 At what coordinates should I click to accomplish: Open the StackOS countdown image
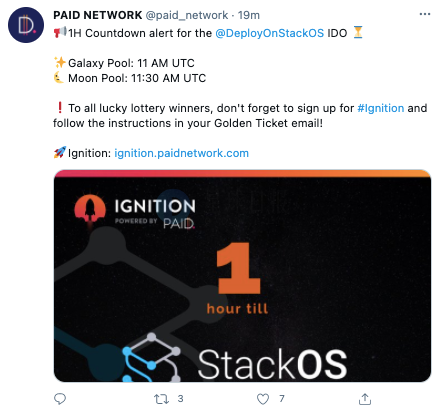tap(242, 276)
